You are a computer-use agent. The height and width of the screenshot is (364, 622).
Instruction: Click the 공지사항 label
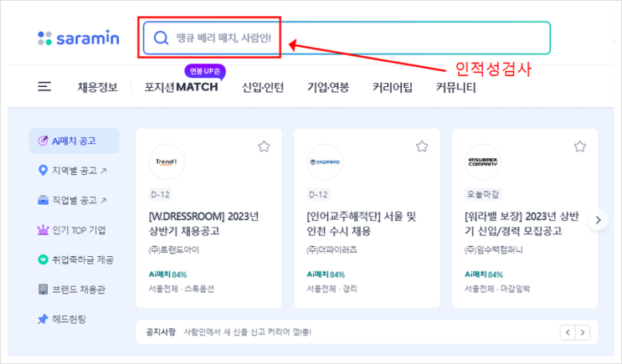pyautogui.click(x=161, y=332)
